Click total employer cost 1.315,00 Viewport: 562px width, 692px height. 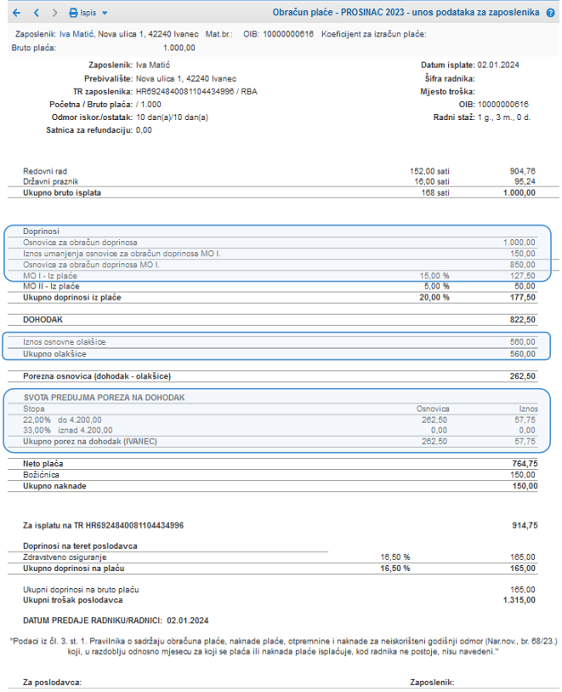pos(519,601)
